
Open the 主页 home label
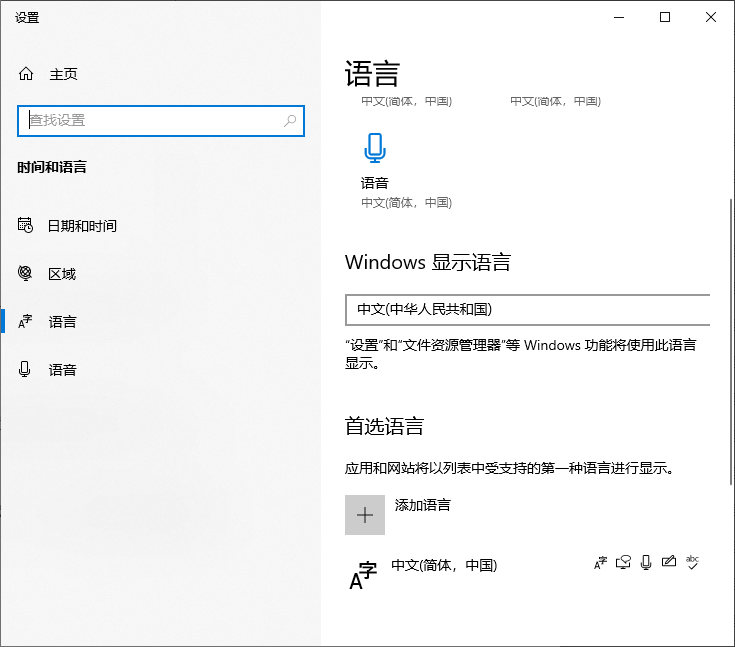pos(63,74)
